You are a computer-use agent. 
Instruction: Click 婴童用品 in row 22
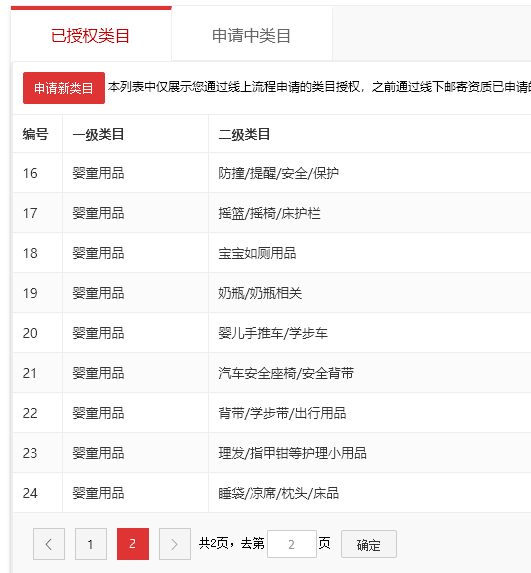(98, 413)
